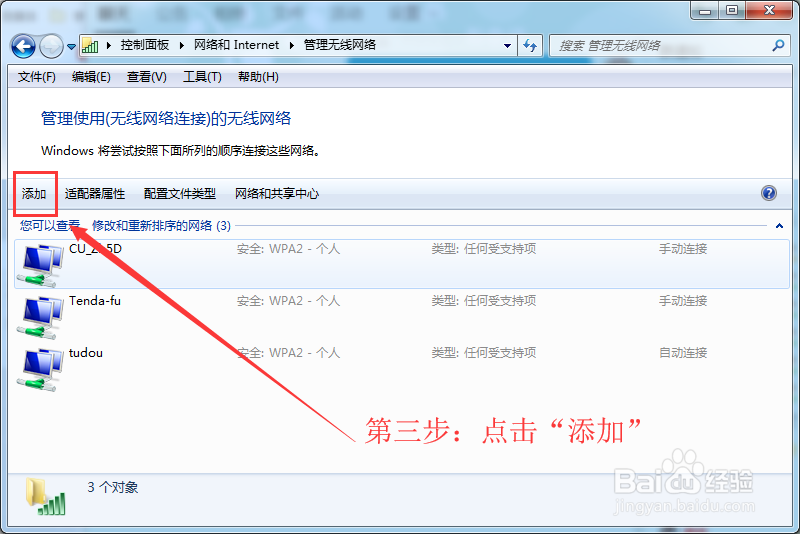Screen dimensions: 800x534
Task: Open 网络和共享中心
Action: pos(277,194)
